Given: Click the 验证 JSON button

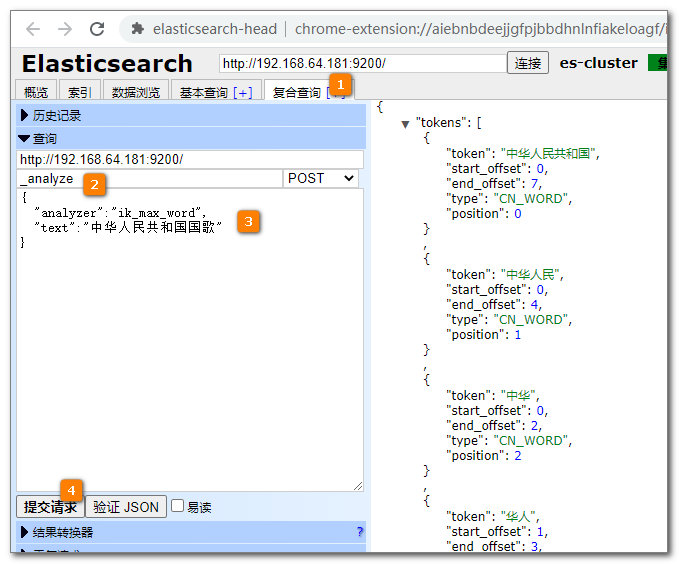Looking at the screenshot, I should (x=126, y=506).
